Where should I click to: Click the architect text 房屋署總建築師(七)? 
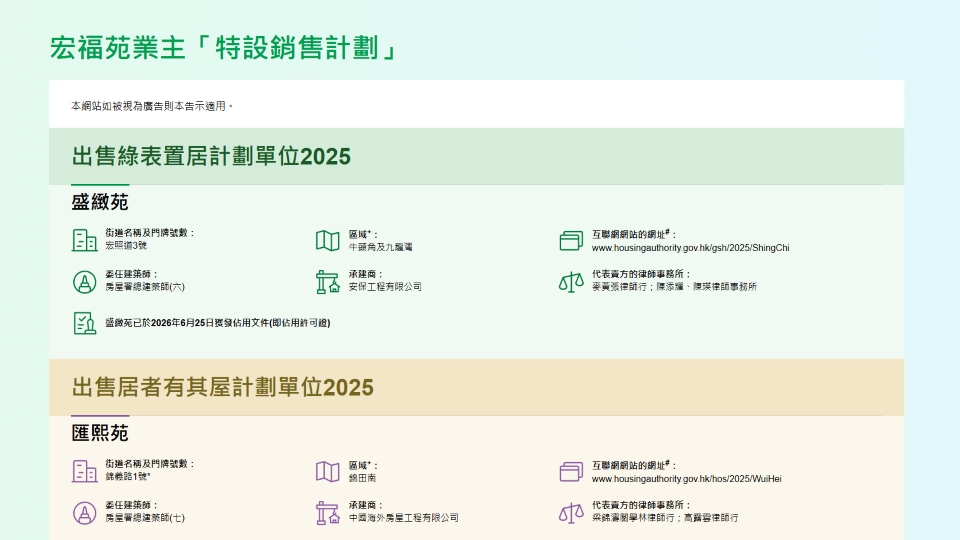click(x=144, y=518)
